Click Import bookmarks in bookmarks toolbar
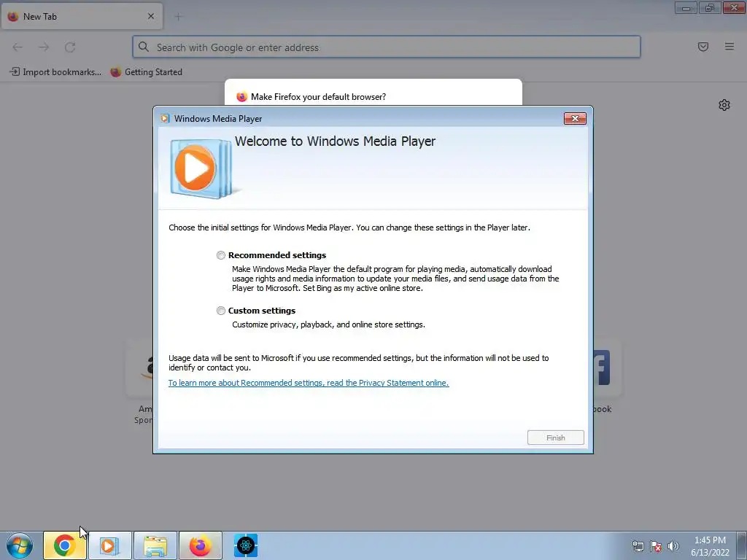747x560 pixels. [x=55, y=72]
